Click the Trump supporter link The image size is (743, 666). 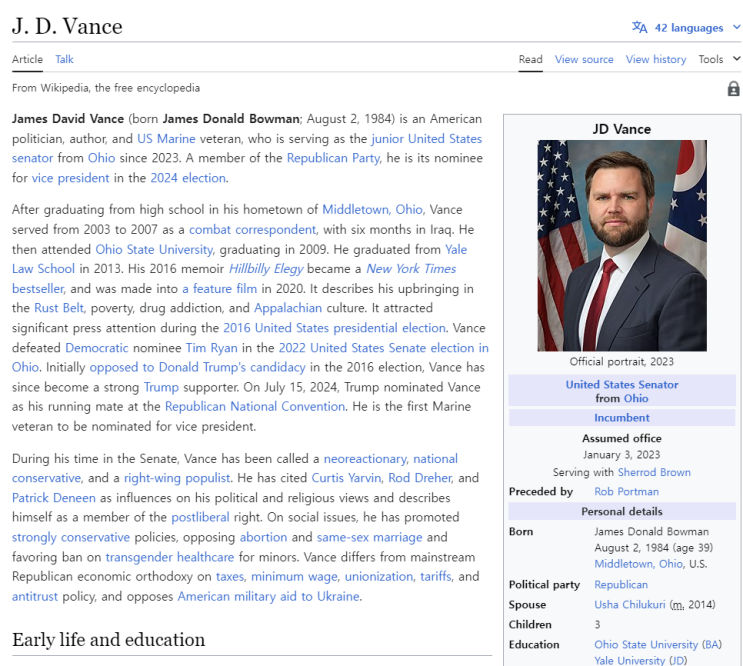(x=161, y=387)
